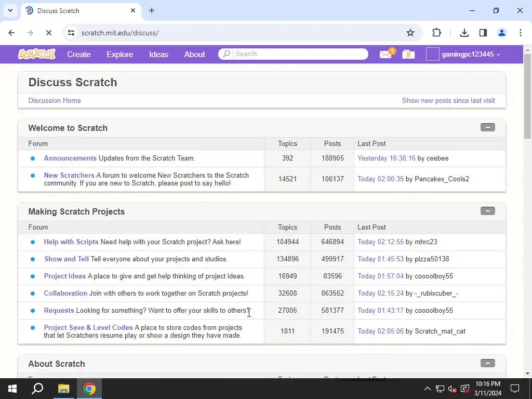
Task: Click the page vertical scrollbar thumb
Action: pos(527,96)
